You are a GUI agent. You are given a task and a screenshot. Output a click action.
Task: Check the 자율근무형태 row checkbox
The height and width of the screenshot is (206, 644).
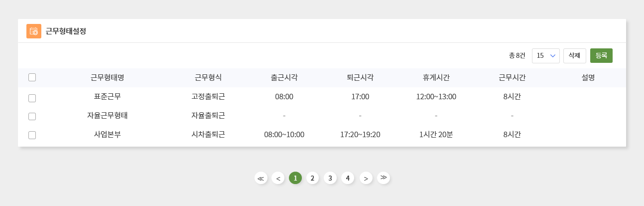point(32,116)
